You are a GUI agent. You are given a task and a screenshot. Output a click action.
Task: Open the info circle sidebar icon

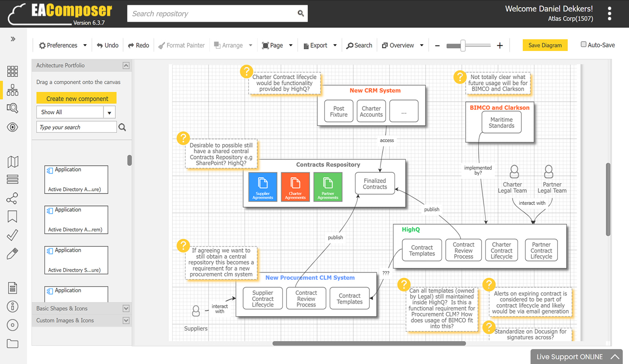[x=13, y=307]
